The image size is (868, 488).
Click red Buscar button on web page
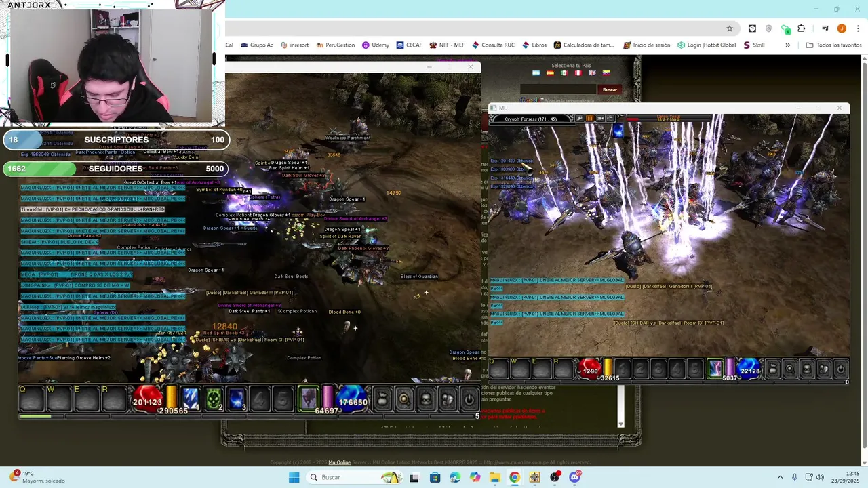610,89
